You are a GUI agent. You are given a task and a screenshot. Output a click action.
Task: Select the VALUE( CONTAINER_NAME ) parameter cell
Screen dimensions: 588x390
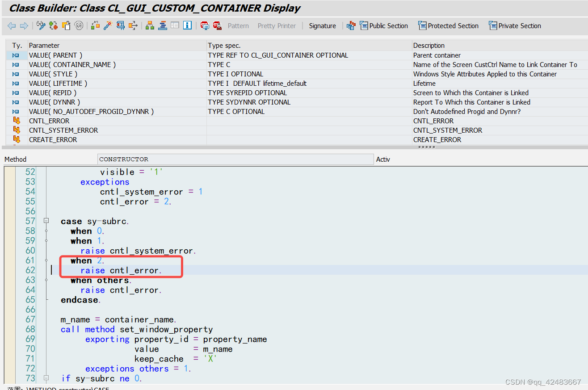[x=117, y=65]
